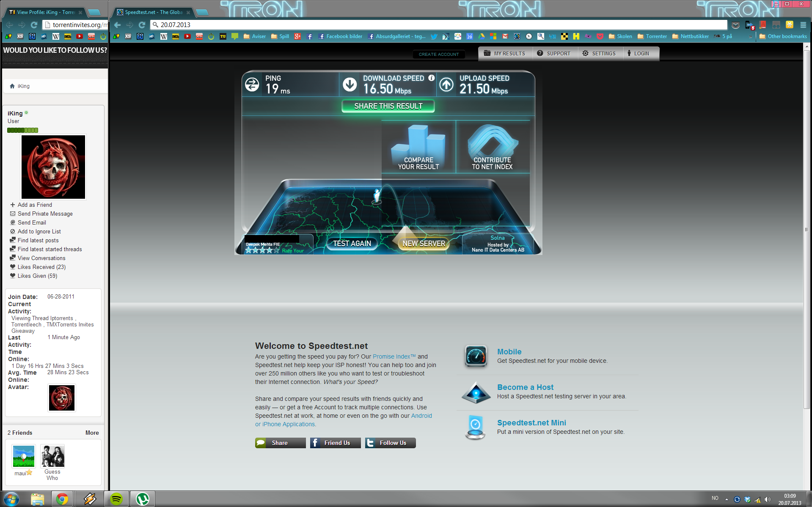Image resolution: width=812 pixels, height=507 pixels.
Task: Expand the Skolen bookmarks folder
Action: [x=620, y=36]
